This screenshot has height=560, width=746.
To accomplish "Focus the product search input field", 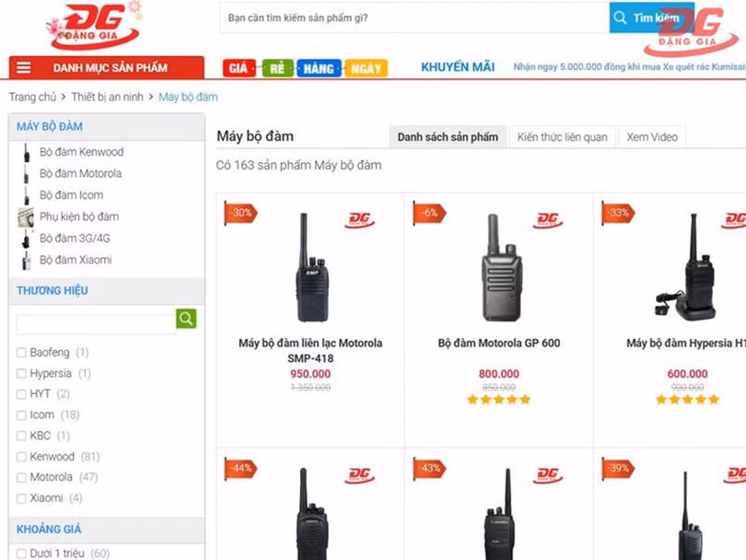I will (x=414, y=18).
